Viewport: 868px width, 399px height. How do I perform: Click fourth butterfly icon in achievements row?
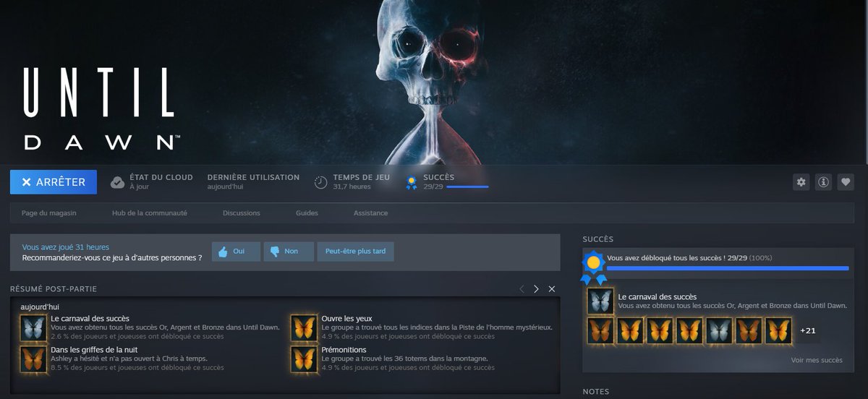[x=689, y=330]
